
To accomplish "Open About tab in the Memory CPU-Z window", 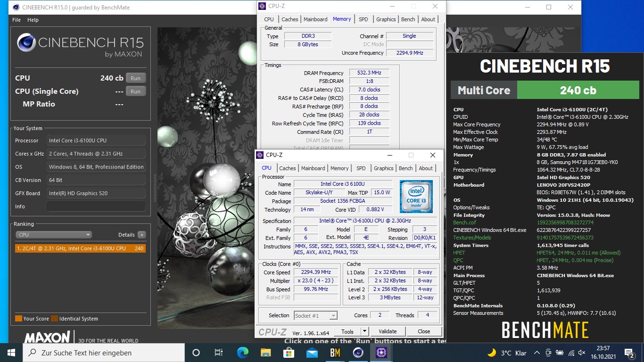I will 428,19.
